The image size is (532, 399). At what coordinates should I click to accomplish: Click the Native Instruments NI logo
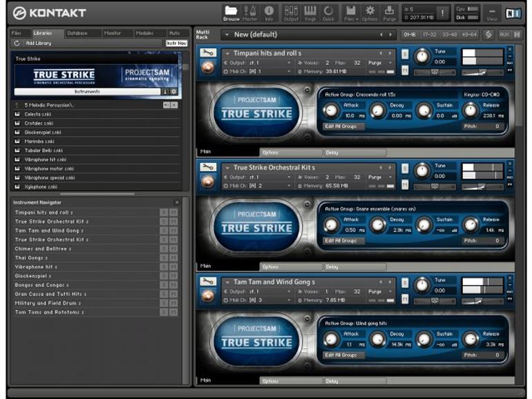click(513, 13)
